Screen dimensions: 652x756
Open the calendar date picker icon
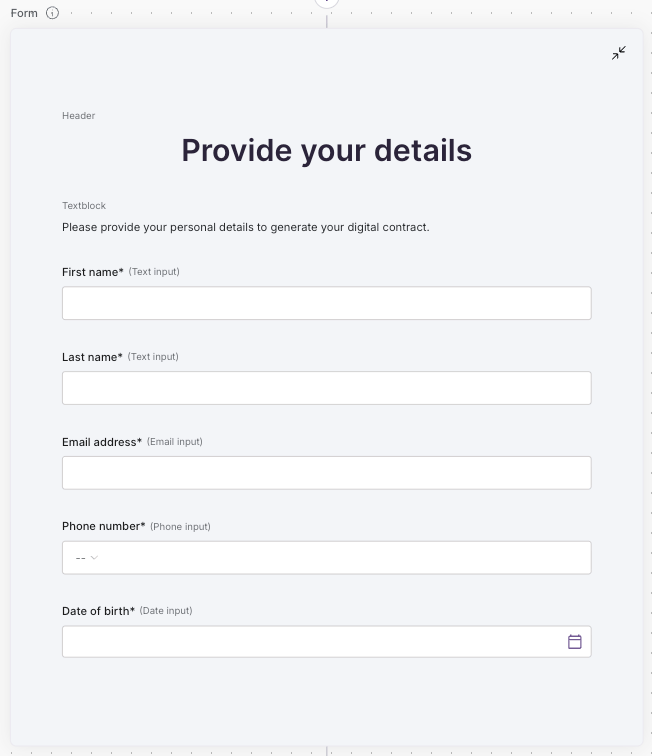pos(575,642)
